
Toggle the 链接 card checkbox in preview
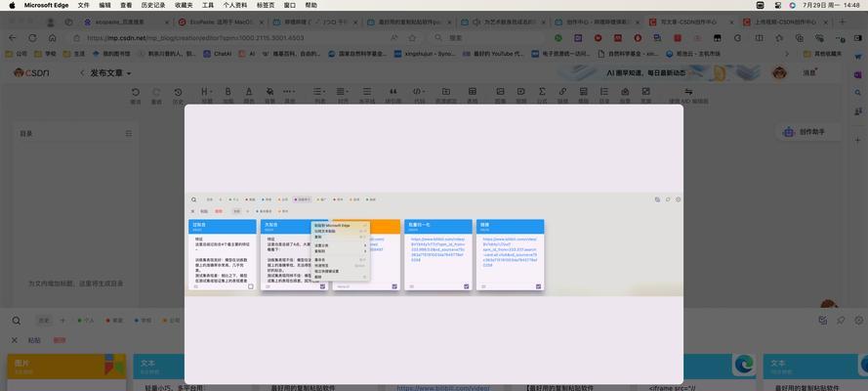pyautogui.click(x=539, y=286)
